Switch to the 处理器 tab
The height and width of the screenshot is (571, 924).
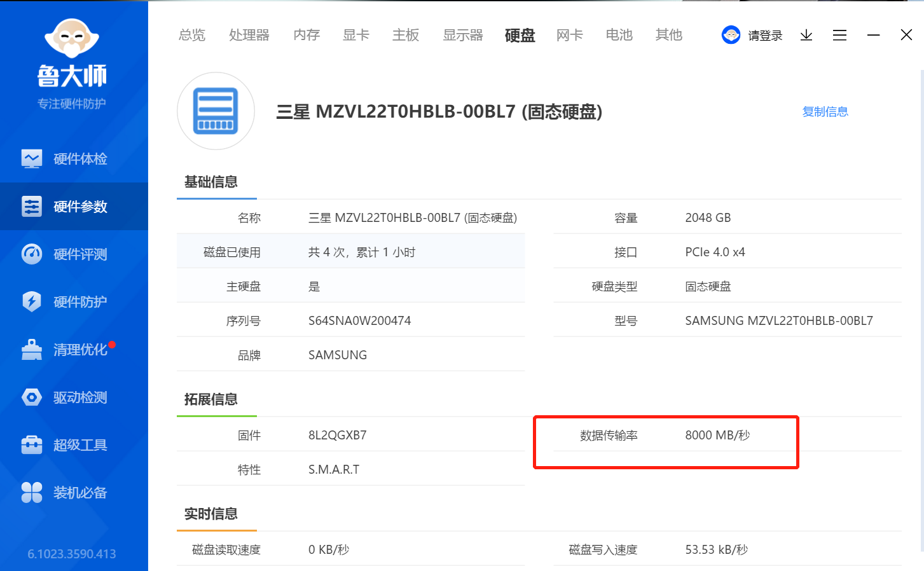click(x=249, y=35)
